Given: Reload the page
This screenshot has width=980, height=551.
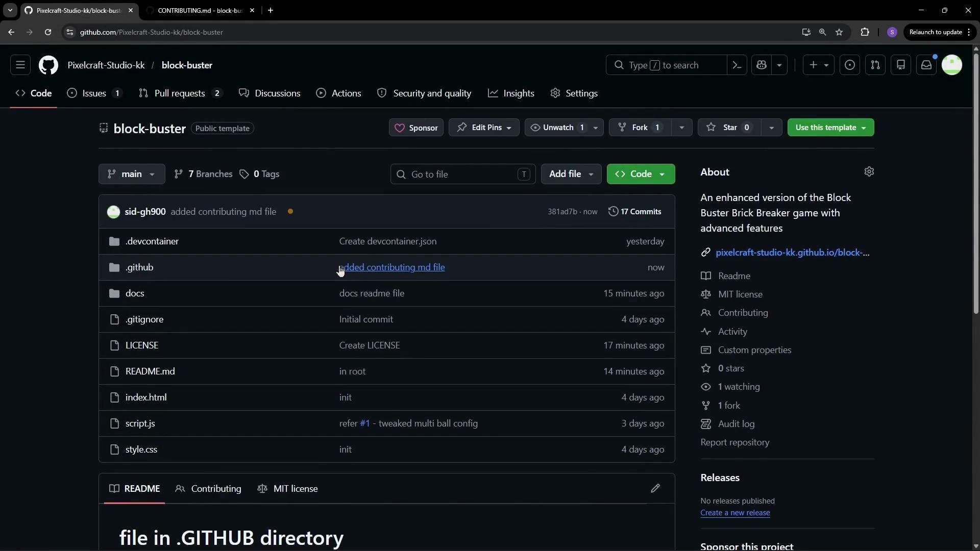Looking at the screenshot, I should tap(48, 32).
